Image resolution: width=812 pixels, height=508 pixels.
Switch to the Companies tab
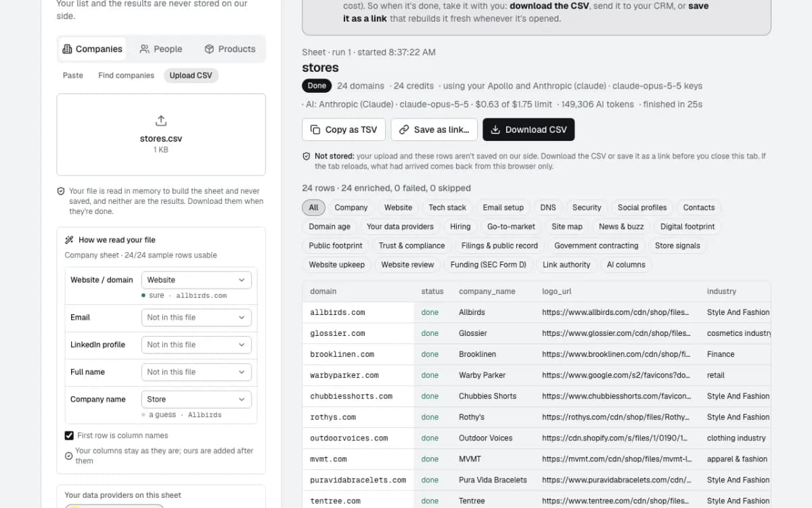click(x=92, y=49)
